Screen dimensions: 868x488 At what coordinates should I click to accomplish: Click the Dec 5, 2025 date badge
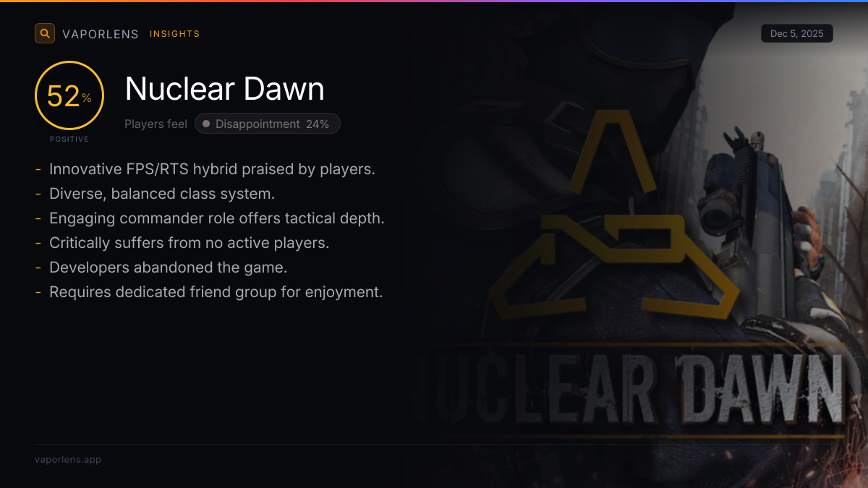point(796,33)
